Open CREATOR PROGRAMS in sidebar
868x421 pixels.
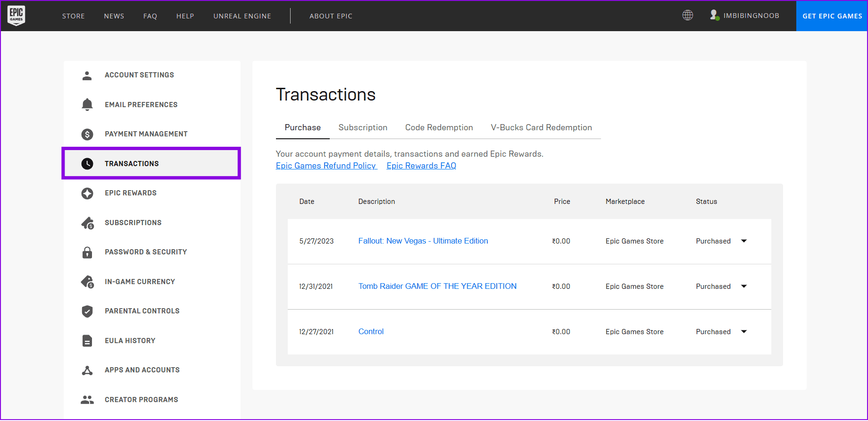click(142, 400)
